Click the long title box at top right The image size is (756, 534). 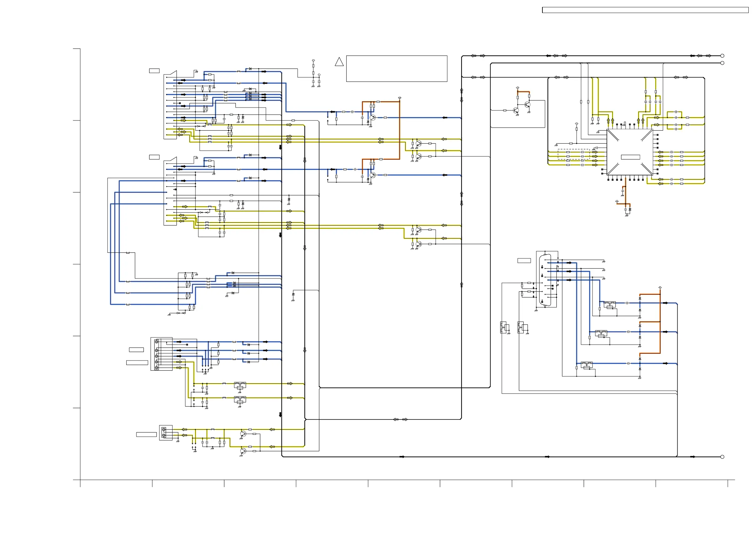(x=645, y=10)
